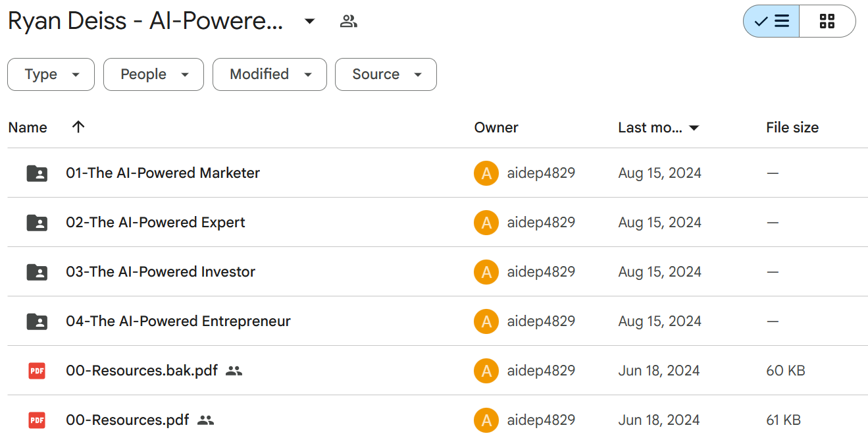Click the Aug 15, 2024 date of 04-The AI-Powered Entrepreneur
The height and width of the screenshot is (442, 868).
point(660,321)
